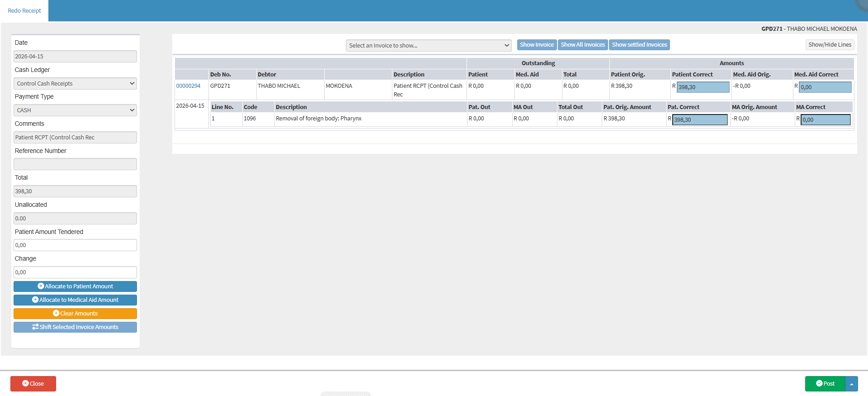Expand the Cash Ledger dropdown
Viewport: 868px width, 396px height.
click(75, 84)
